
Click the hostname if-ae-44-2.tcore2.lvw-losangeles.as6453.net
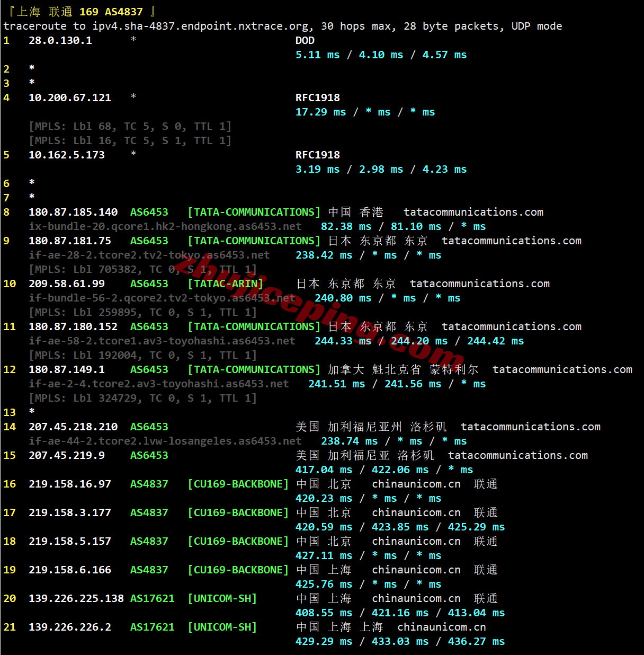click(165, 441)
